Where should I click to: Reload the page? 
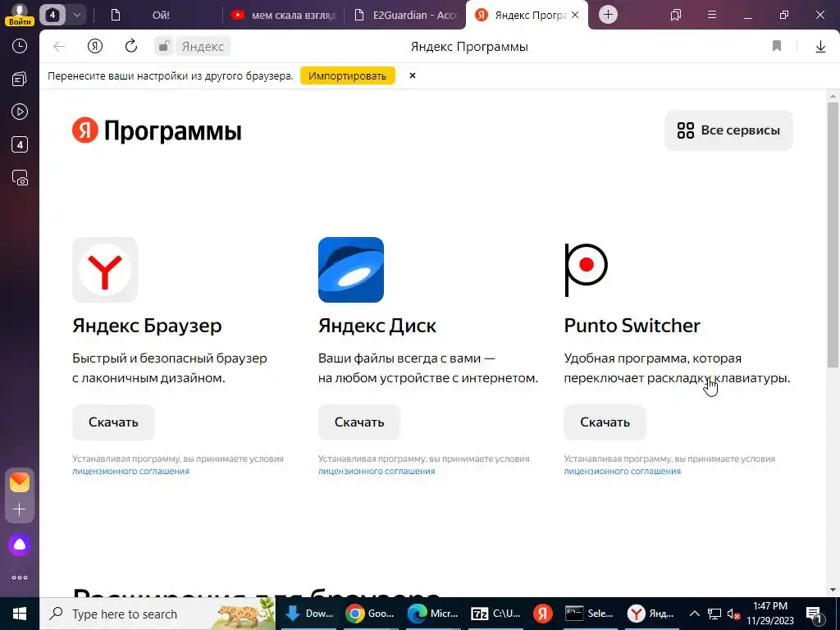[131, 46]
